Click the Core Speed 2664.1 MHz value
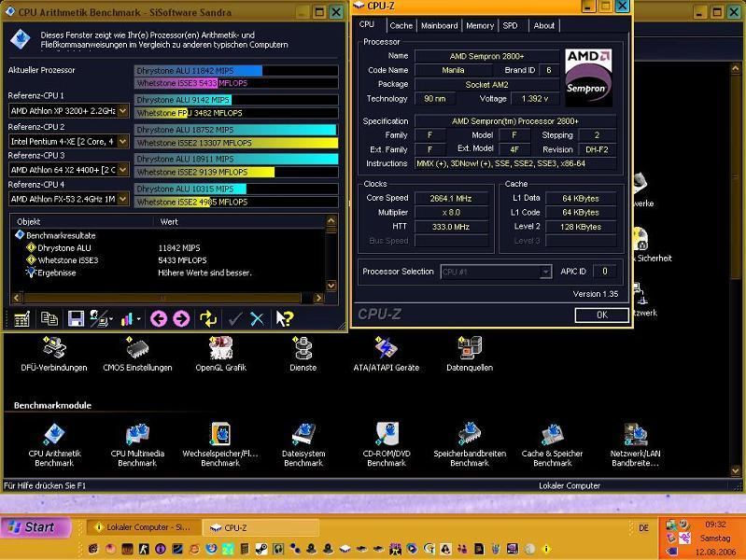Screen dimensions: 746x560 point(451,199)
